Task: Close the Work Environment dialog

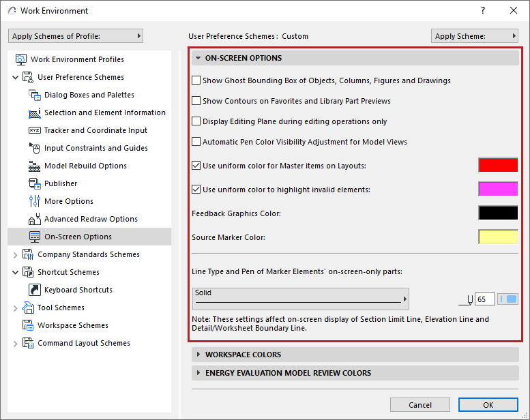Action: (514, 10)
